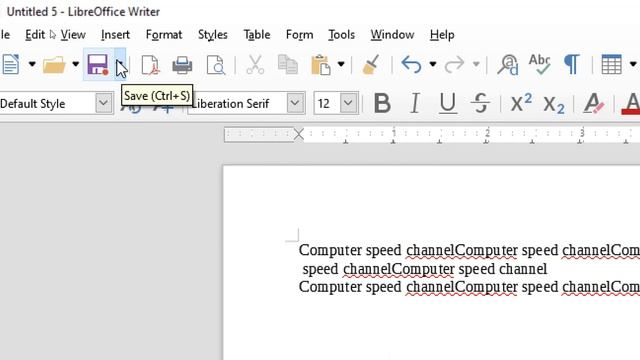Screen dimensions: 640x360
Task: Open the Form menu
Action: (300, 35)
